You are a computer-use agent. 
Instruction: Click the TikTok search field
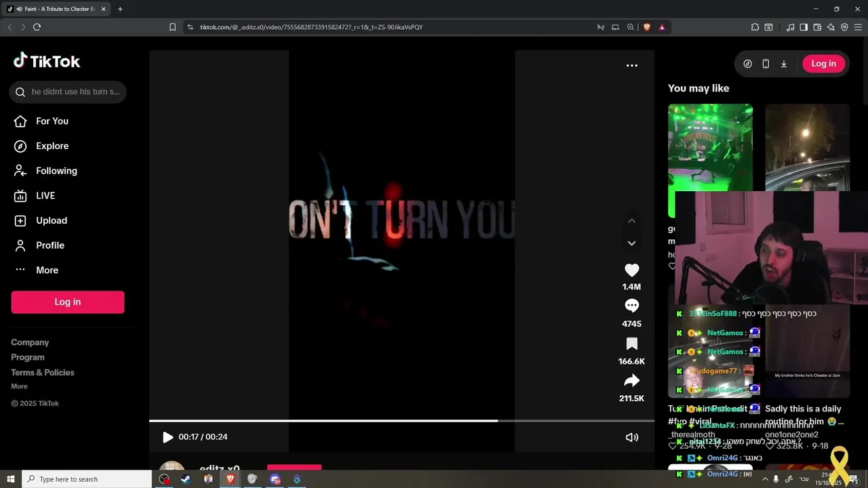coord(68,91)
